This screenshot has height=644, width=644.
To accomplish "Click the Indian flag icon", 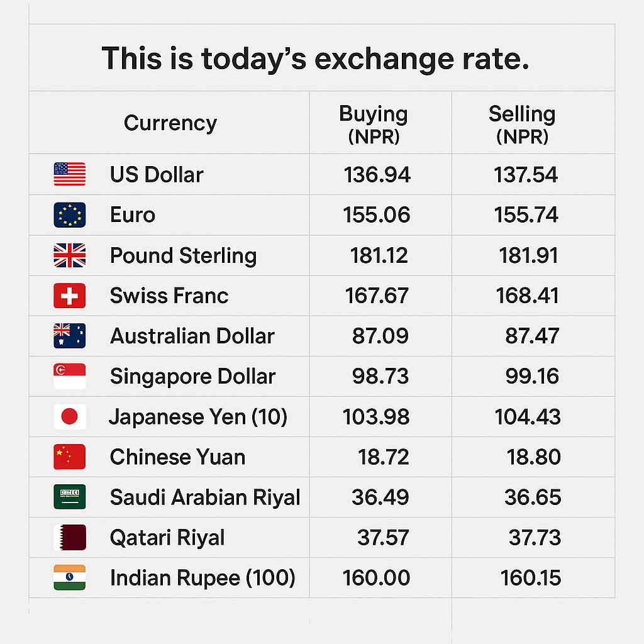I will (69, 577).
